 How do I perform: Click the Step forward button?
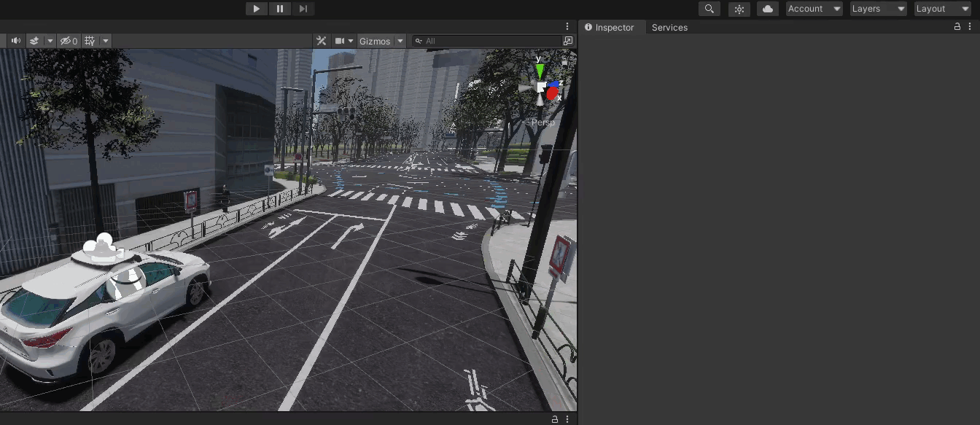pos(303,9)
